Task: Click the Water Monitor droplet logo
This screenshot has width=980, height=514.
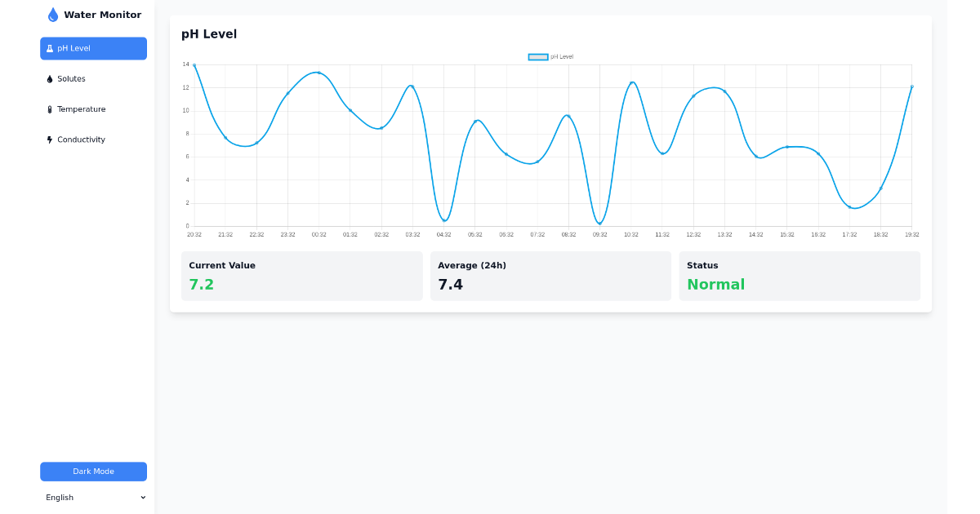Action: click(51, 14)
